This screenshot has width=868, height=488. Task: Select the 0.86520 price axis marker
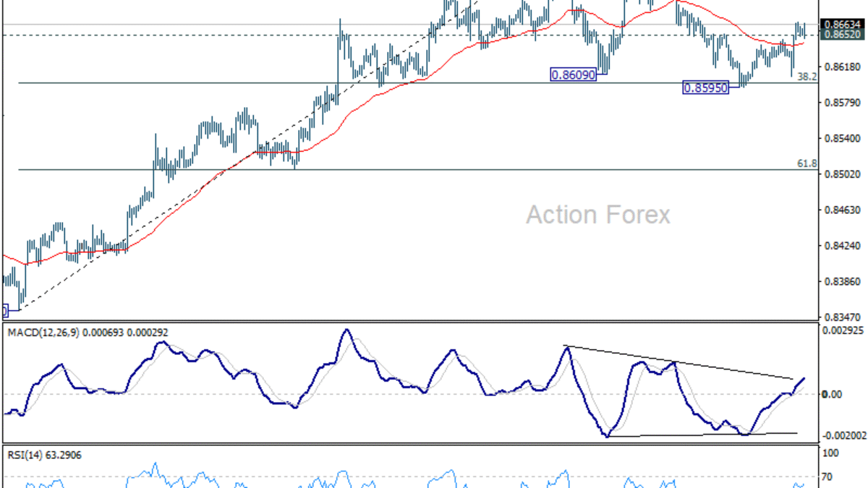(843, 35)
